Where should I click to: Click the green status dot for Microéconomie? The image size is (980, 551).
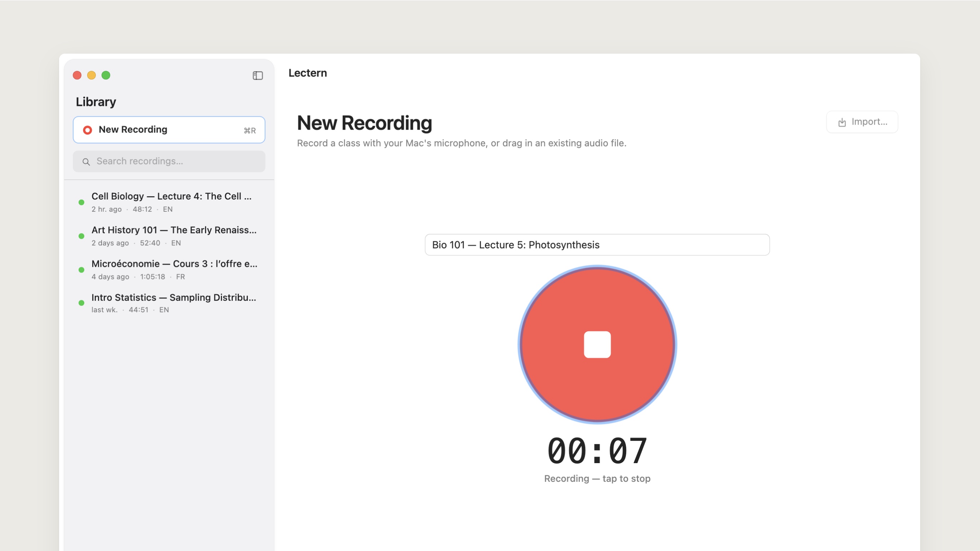[81, 270]
